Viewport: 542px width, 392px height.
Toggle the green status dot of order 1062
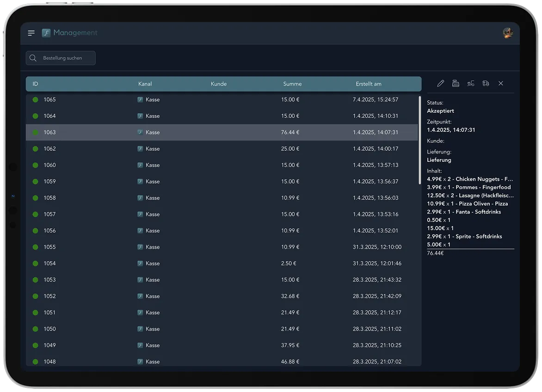click(x=35, y=149)
